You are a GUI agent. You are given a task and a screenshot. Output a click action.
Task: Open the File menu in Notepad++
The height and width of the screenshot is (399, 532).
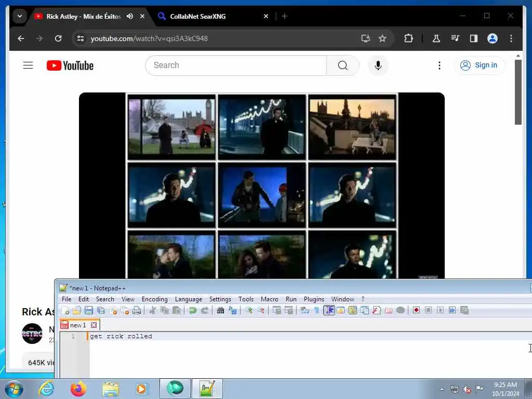pos(66,299)
